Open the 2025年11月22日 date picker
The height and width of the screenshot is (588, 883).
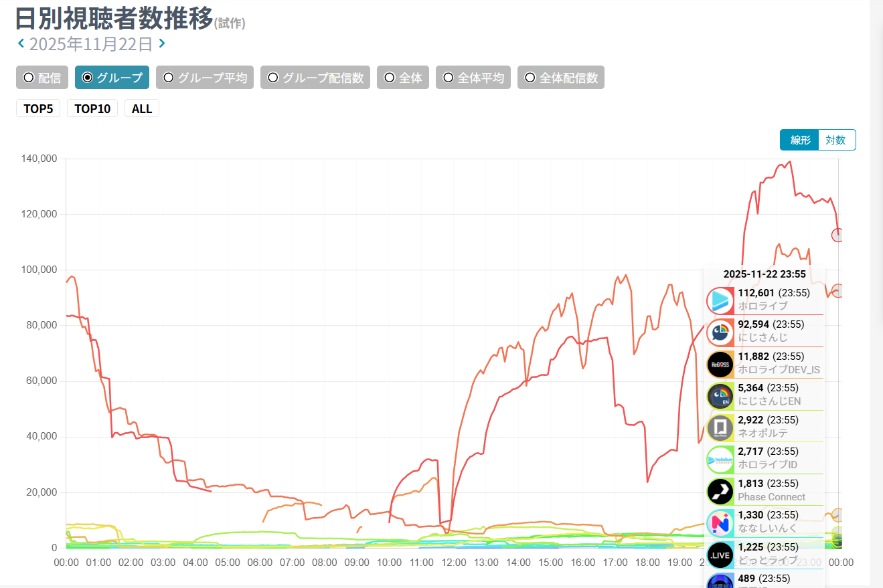coord(91,45)
